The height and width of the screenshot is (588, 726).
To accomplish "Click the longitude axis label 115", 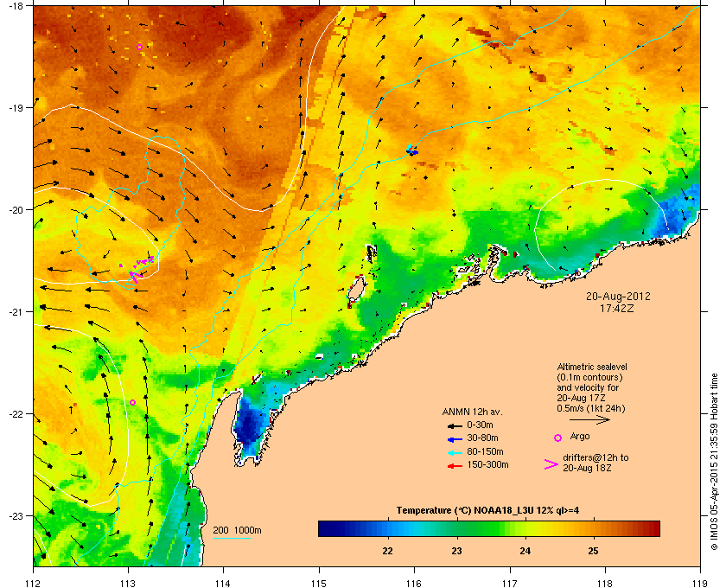I will pos(319,583).
